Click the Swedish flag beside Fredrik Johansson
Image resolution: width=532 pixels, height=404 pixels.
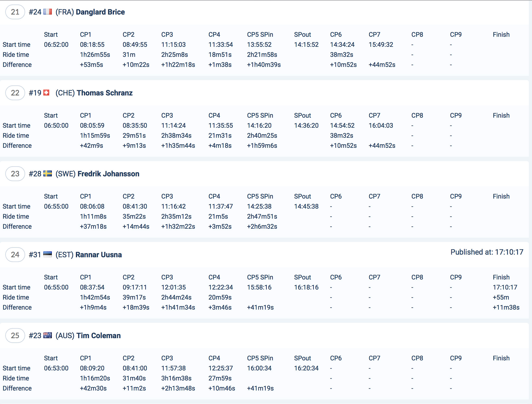(48, 174)
